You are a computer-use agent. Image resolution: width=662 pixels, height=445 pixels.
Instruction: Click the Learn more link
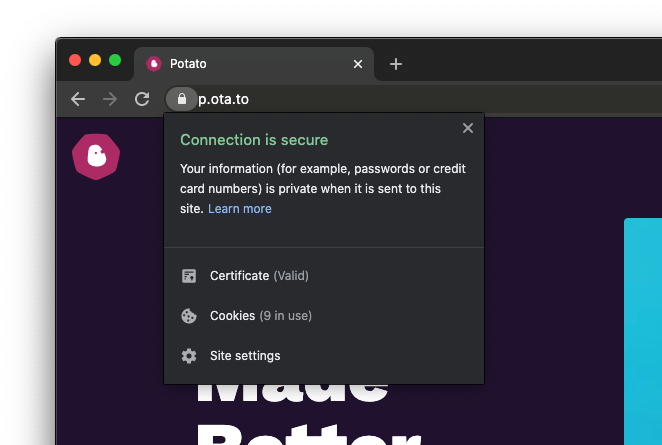point(240,209)
